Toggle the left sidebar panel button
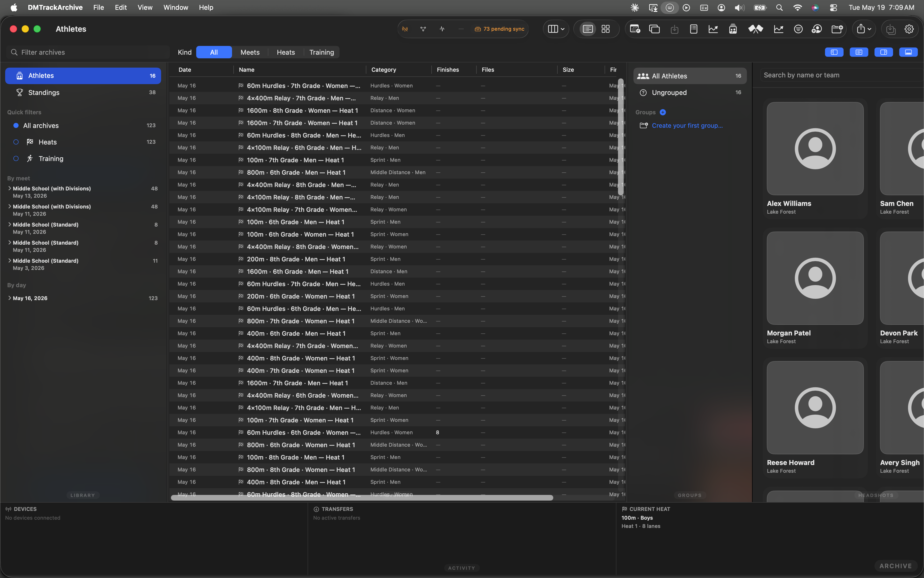This screenshot has width=924, height=578. 834,52
